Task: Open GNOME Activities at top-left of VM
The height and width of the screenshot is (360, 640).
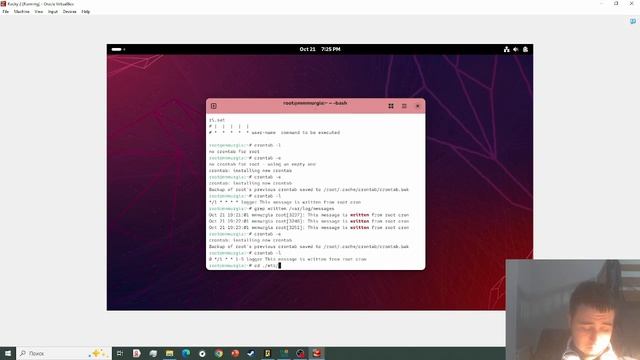Action: [x=118, y=49]
